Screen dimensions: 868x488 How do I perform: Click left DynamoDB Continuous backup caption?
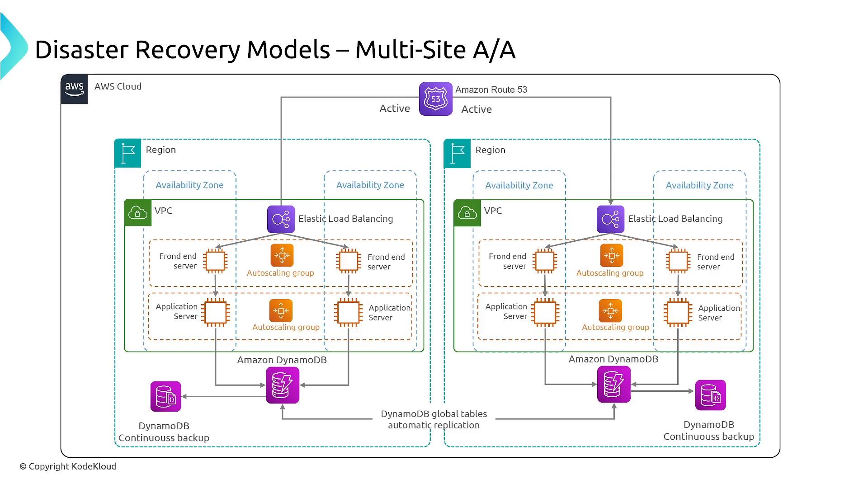click(x=164, y=432)
